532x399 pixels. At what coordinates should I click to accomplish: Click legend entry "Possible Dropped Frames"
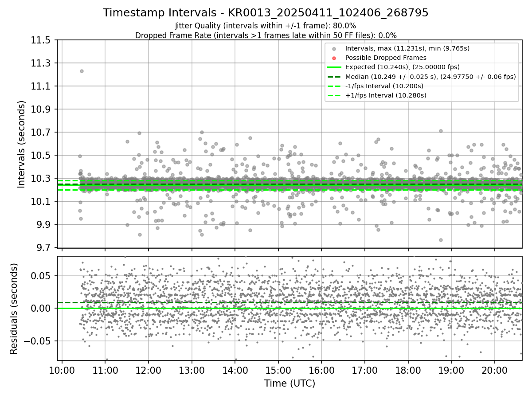(x=386, y=58)
